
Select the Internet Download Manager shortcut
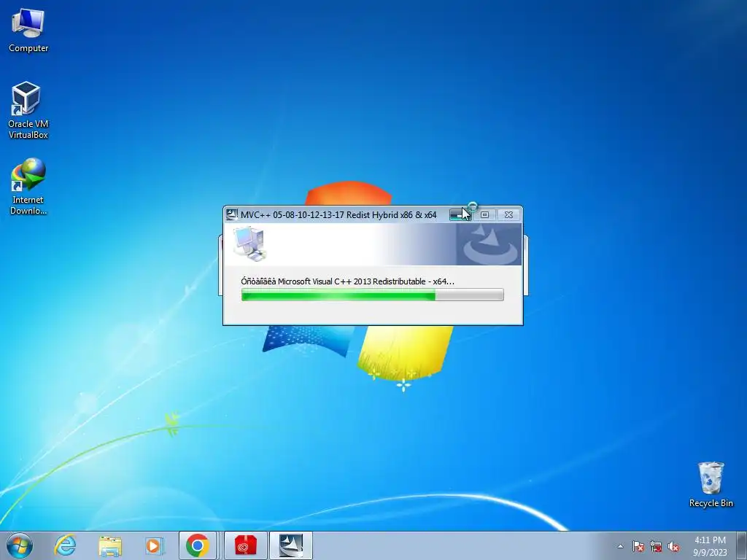28,186
